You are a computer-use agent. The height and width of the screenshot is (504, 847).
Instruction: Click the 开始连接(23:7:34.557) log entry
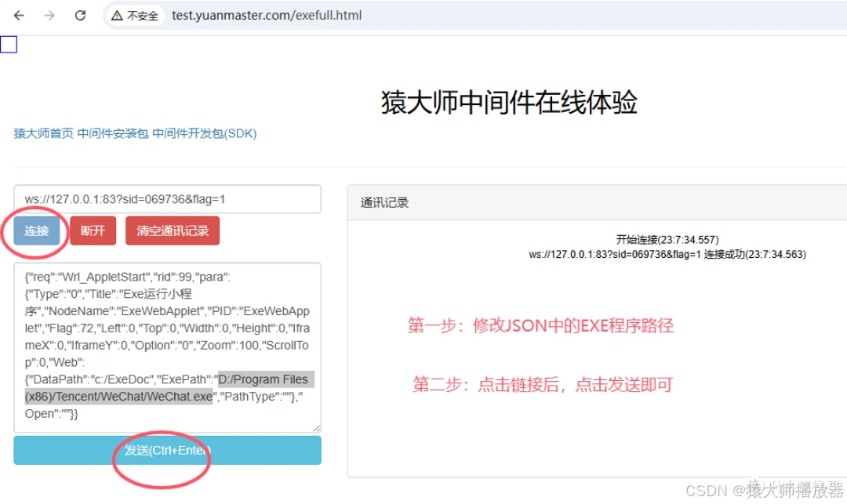click(667, 240)
